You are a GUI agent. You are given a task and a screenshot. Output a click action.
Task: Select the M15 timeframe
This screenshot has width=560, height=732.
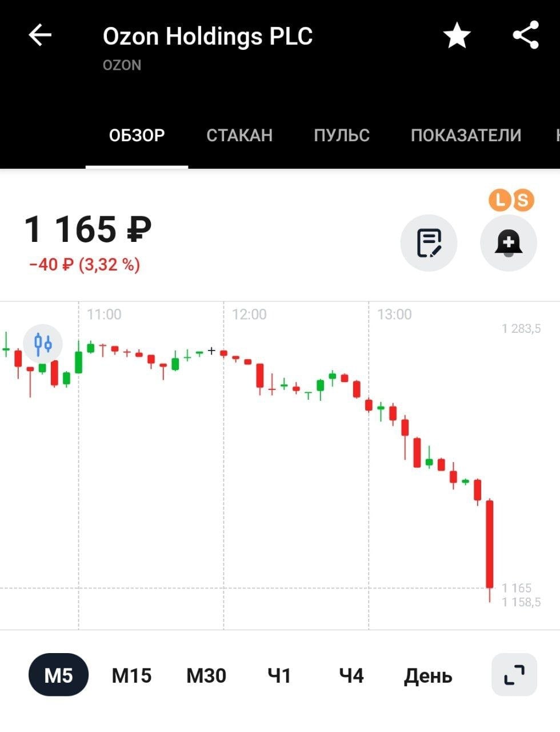[131, 675]
